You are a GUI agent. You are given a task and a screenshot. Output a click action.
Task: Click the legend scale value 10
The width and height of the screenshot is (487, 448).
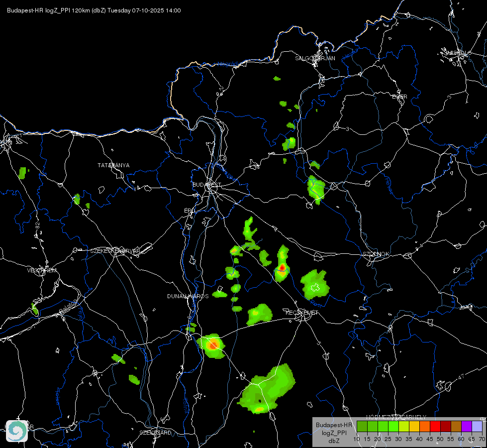point(357,440)
